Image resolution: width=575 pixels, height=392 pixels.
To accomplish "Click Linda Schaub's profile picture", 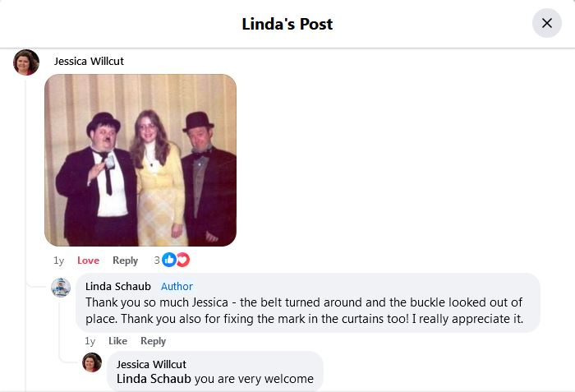I will pyautogui.click(x=61, y=287).
